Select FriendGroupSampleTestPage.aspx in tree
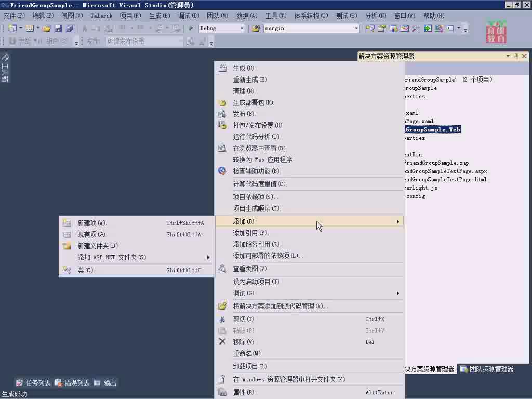 446,171
